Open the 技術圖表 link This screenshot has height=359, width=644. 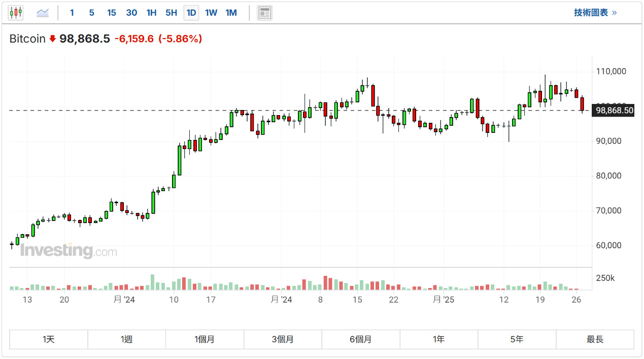pos(595,13)
